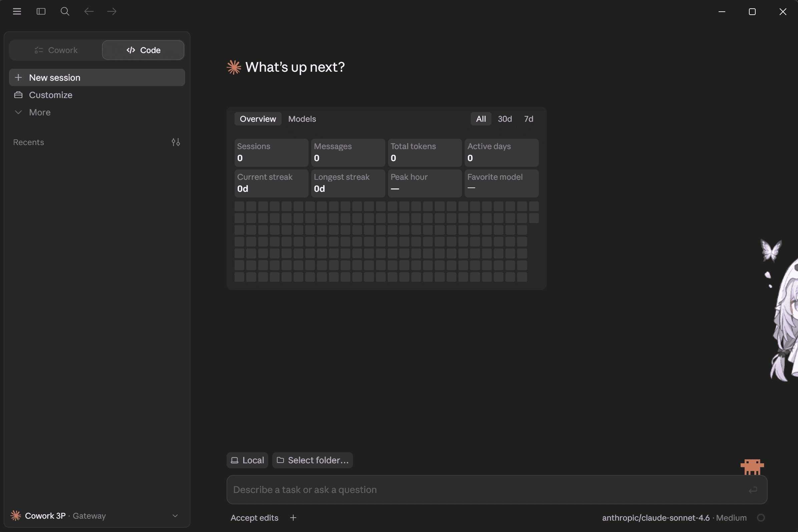Start a New session
Image resolution: width=798 pixels, height=532 pixels.
97,78
